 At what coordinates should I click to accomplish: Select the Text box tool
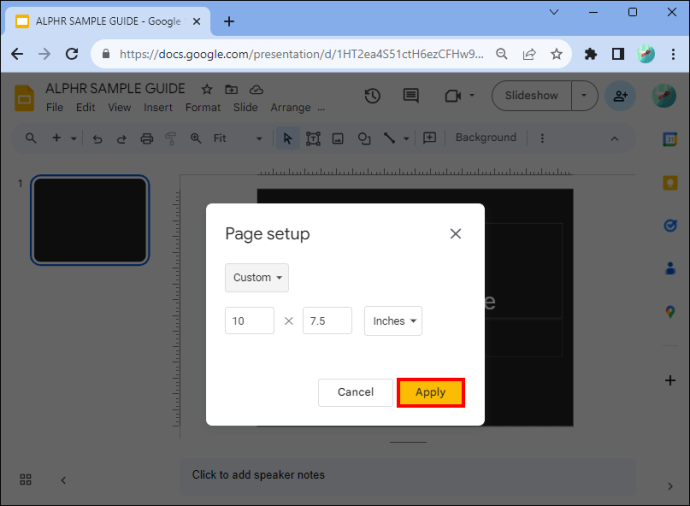point(313,139)
